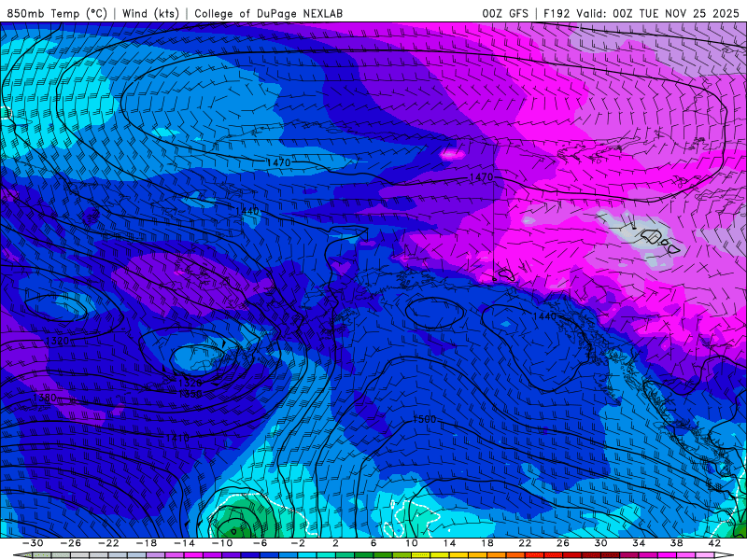Image resolution: width=747 pixels, height=560 pixels.
Task: Click the 42 value on the temperature scale
Action: point(714,543)
